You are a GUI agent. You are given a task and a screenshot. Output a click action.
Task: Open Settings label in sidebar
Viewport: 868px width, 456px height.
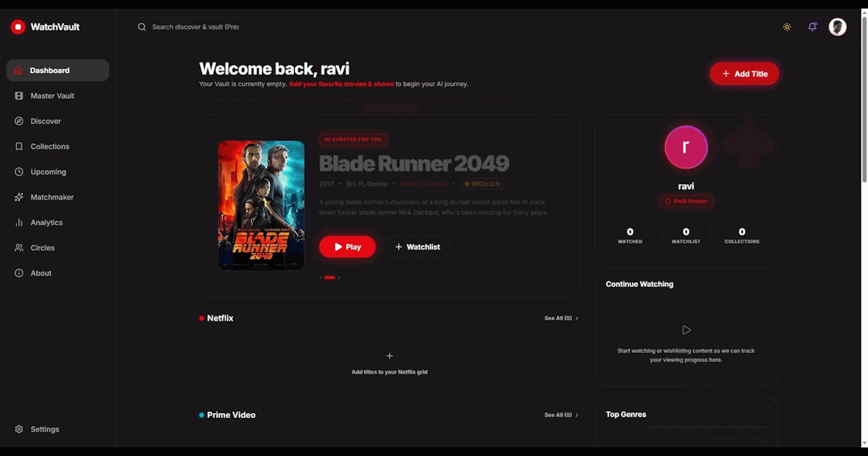[x=44, y=429]
